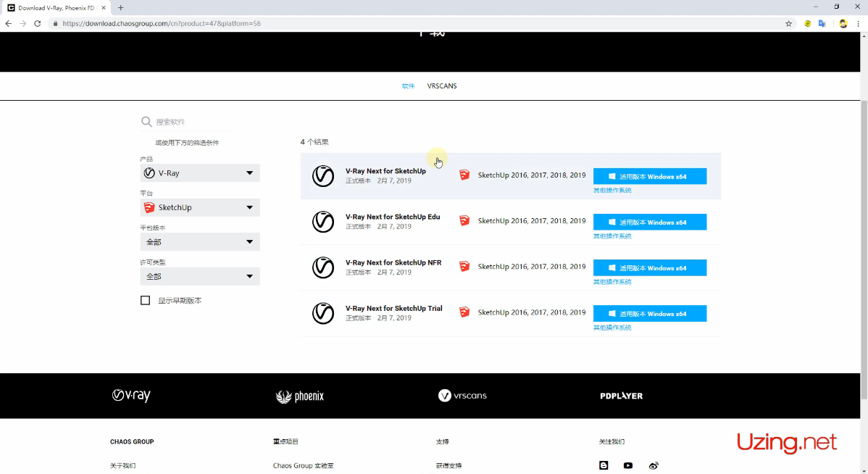Viewport: 868px width, 474px height.
Task: Click V-Ray logo of V-Ray Next for SketchUp row
Action: [x=322, y=176]
